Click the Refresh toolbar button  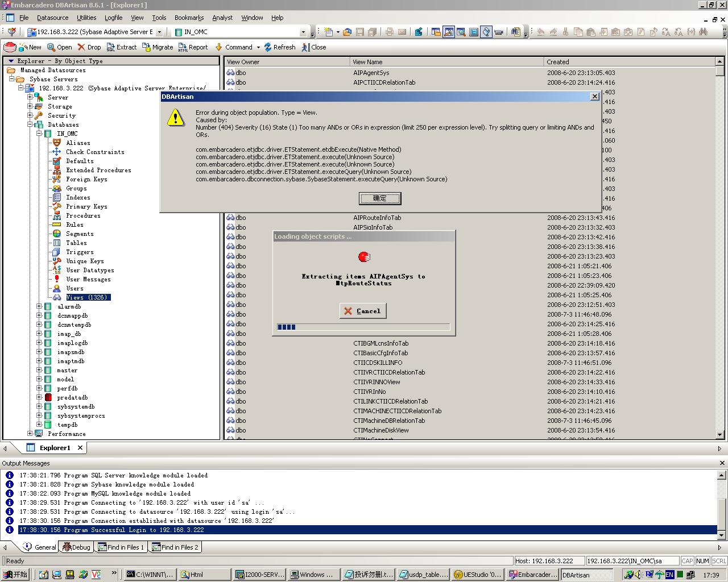(x=279, y=47)
